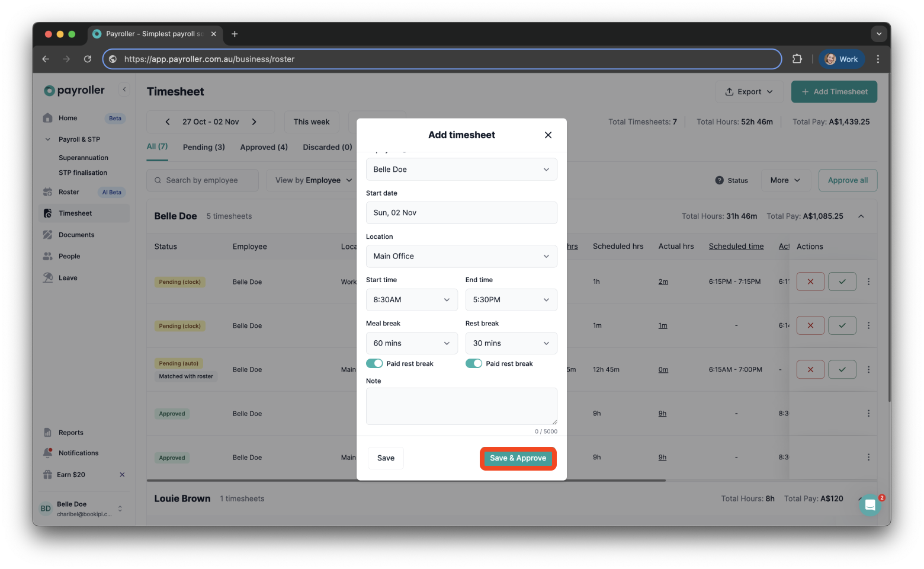Switch to the Pending (3) tab
Screen dimensions: 924x569
[x=204, y=147]
